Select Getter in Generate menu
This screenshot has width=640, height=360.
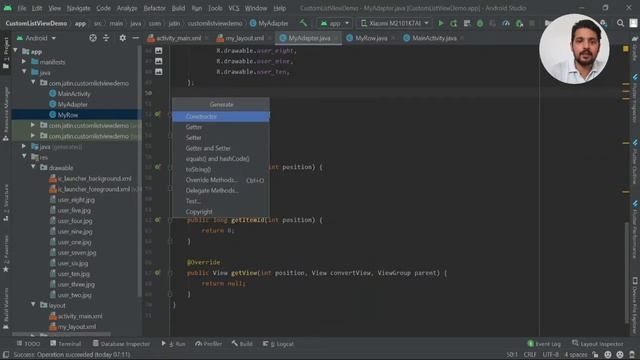[221, 127]
